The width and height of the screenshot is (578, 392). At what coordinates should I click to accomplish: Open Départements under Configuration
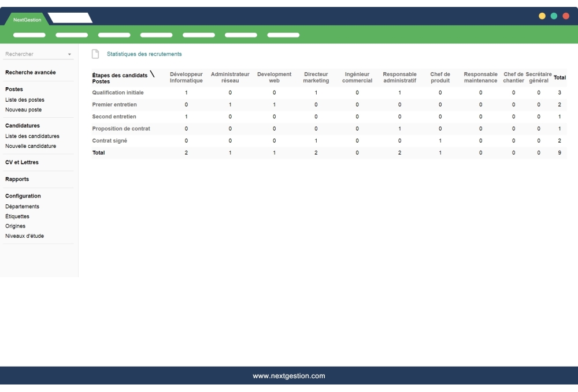(x=22, y=206)
